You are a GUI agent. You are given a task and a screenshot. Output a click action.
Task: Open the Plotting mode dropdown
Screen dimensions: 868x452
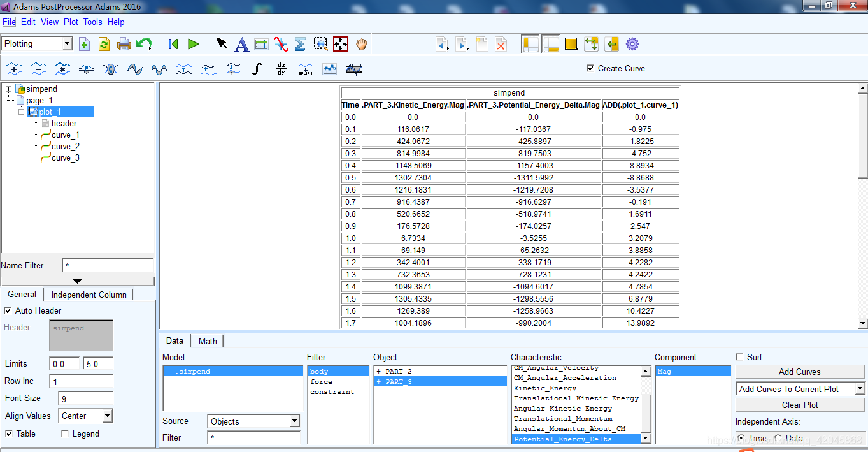point(67,44)
